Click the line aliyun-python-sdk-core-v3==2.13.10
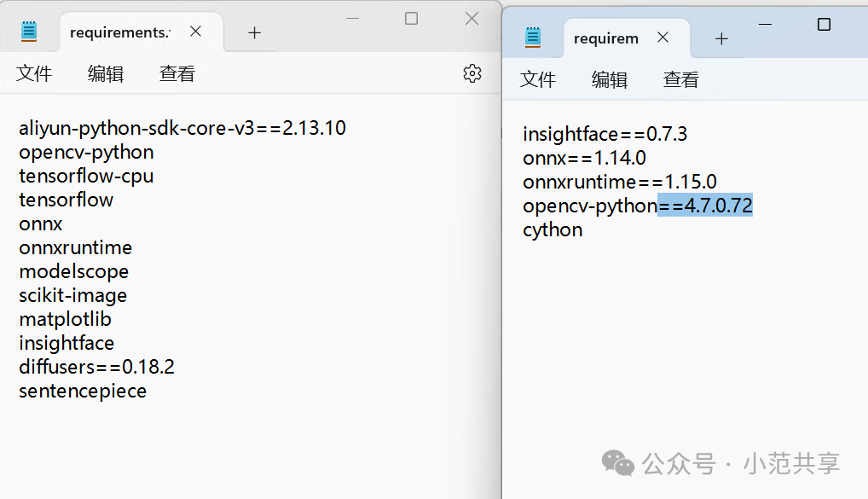 point(182,128)
